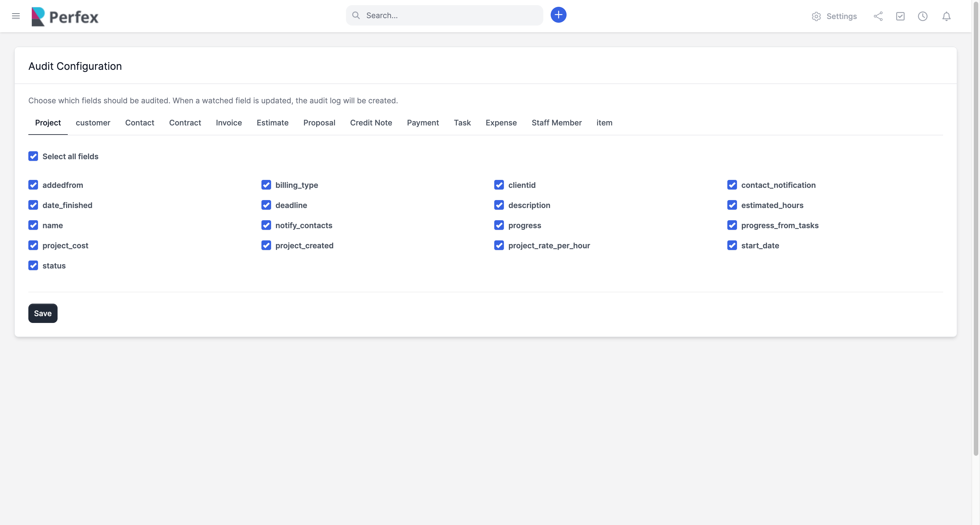The image size is (980, 525).
Task: Open the timers clock icon
Action: (922, 16)
